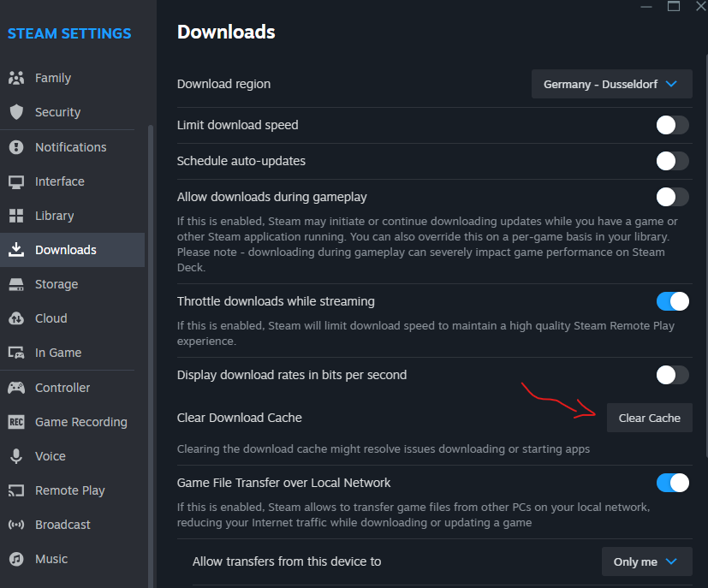Image resolution: width=708 pixels, height=588 pixels.
Task: Enable the Limit download speed toggle
Action: 672,125
